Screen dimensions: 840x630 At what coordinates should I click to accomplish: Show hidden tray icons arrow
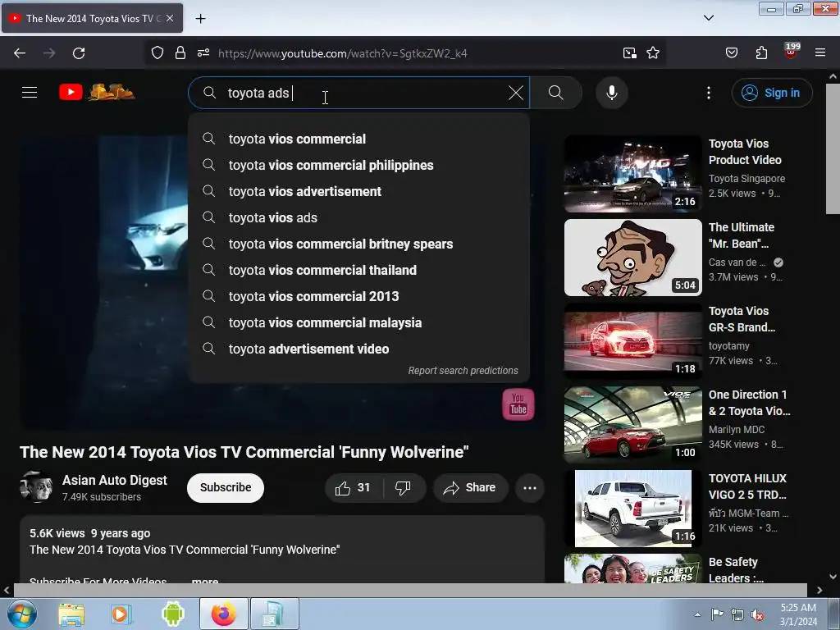[x=697, y=614]
